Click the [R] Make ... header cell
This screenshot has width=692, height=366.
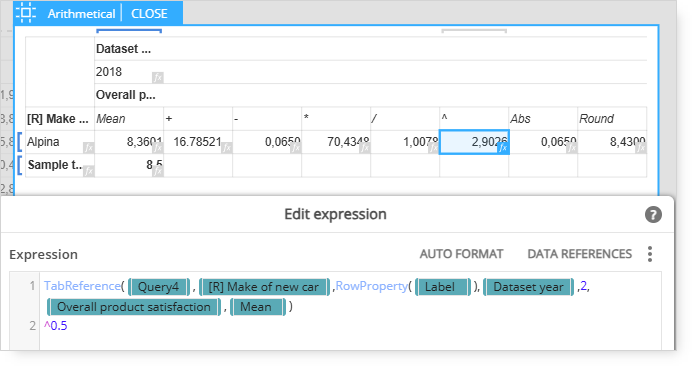click(x=60, y=119)
